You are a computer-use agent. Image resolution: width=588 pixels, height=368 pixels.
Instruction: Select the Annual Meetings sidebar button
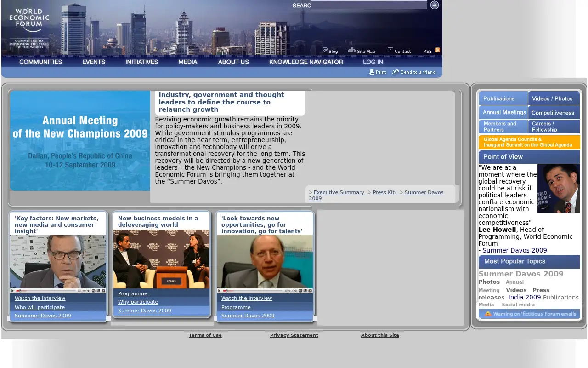tap(503, 112)
